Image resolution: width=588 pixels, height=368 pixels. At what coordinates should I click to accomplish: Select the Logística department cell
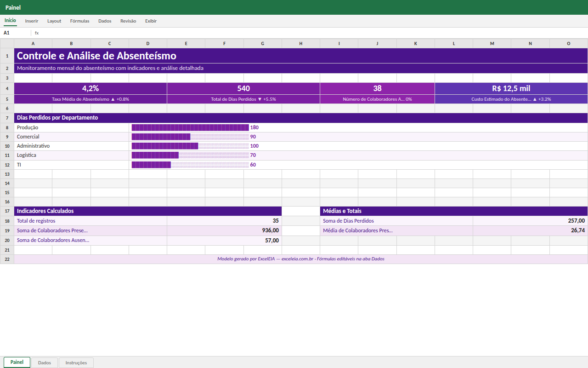[x=72, y=155]
